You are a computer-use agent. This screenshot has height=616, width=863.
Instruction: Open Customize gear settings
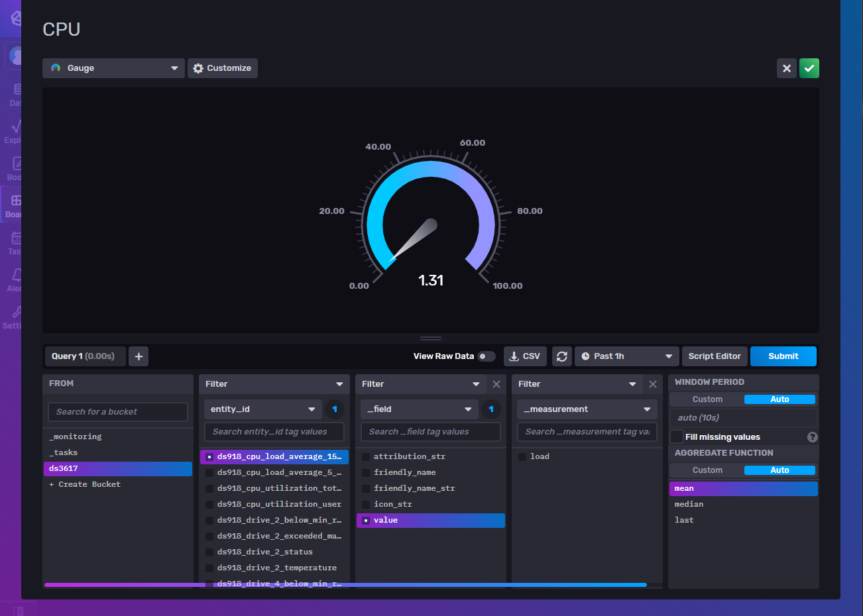click(x=223, y=68)
